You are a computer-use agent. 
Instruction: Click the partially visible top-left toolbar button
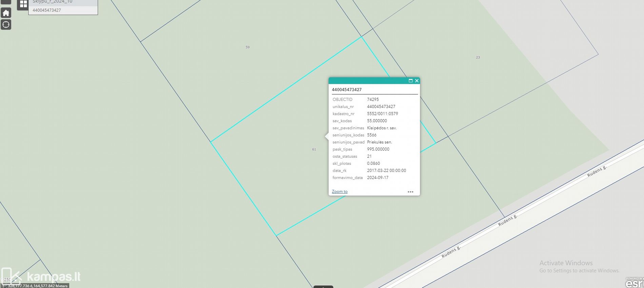click(6, 2)
